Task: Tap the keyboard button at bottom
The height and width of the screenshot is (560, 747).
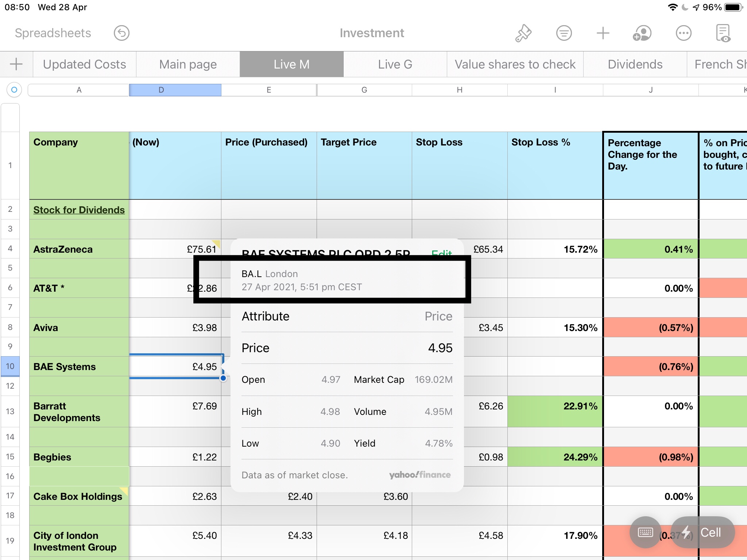Action: [x=645, y=532]
